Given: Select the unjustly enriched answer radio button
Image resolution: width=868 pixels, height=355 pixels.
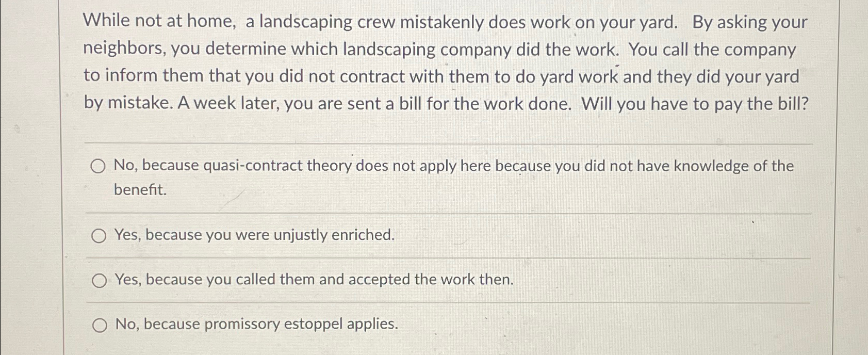Looking at the screenshot, I should coord(98,236).
